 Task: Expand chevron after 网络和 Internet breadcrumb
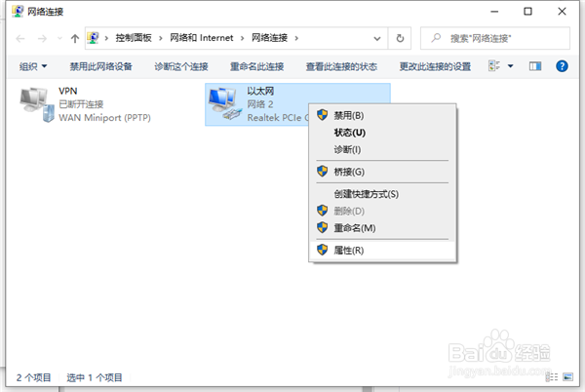pyautogui.click(x=242, y=38)
